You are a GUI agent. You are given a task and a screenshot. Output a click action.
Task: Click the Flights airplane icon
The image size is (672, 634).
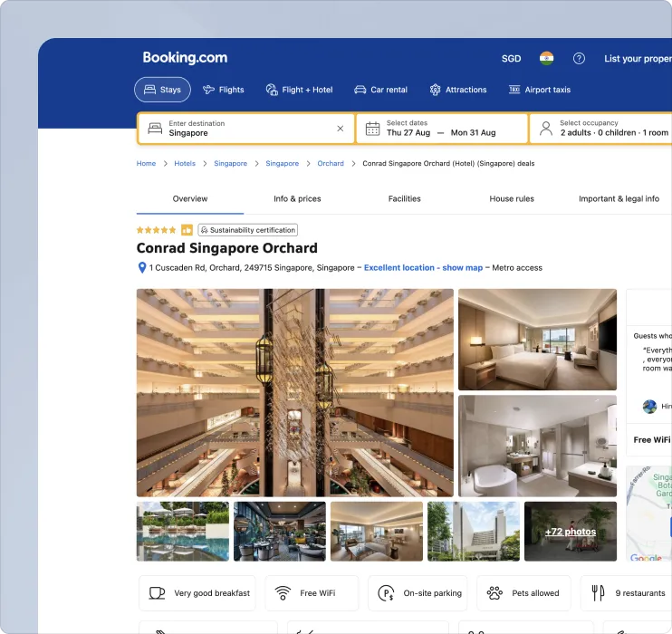click(208, 90)
